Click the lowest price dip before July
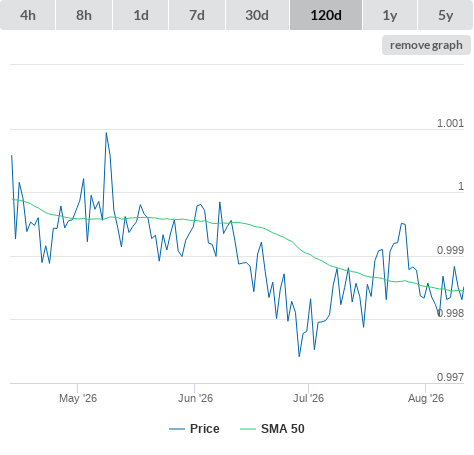 coord(299,356)
